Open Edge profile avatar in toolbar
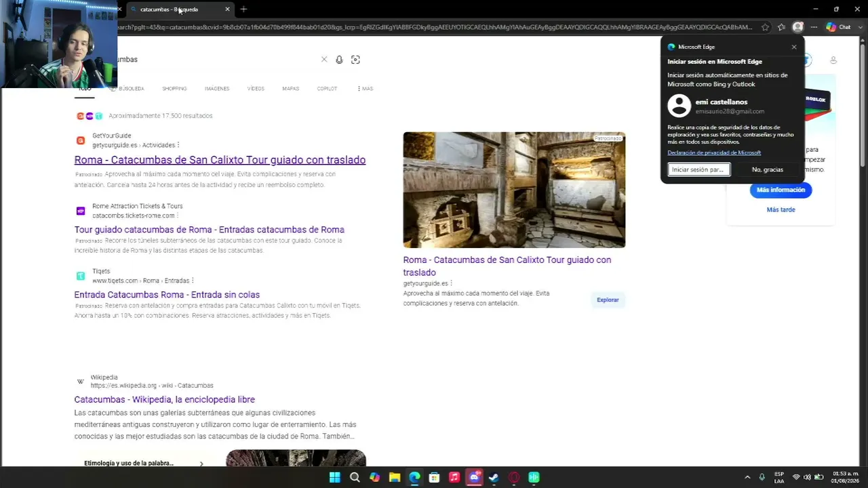868x488 pixels. (x=797, y=27)
